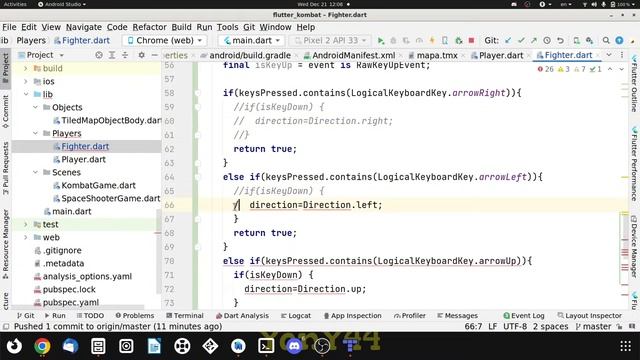This screenshot has height=360, width=640.
Task: Click select opened file target icon
Action: coord(99,55)
